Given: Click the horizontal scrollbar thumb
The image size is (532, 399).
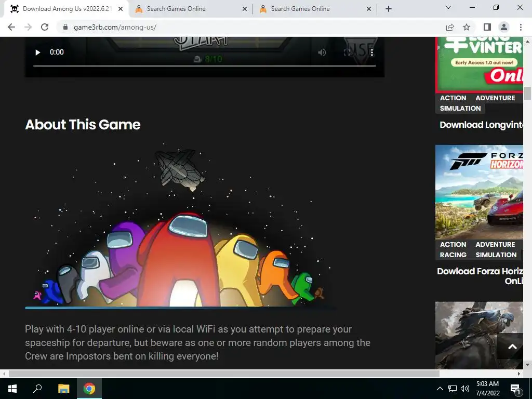Looking at the screenshot, I should tap(224, 374).
